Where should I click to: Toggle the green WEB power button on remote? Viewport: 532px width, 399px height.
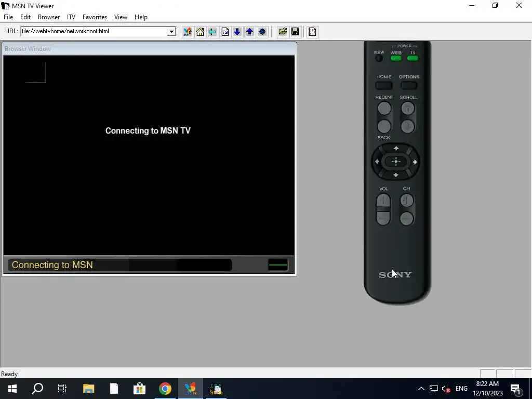coord(396,58)
